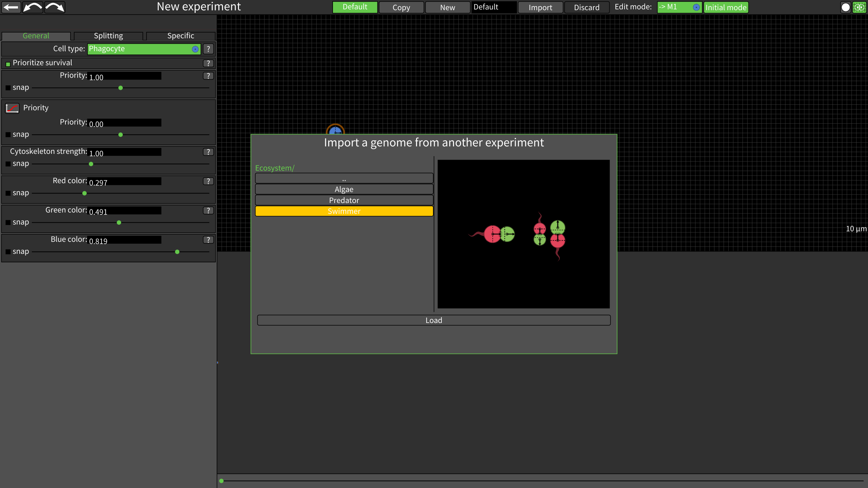Enable snap for Blue color
This screenshot has width=868, height=488.
click(8, 252)
